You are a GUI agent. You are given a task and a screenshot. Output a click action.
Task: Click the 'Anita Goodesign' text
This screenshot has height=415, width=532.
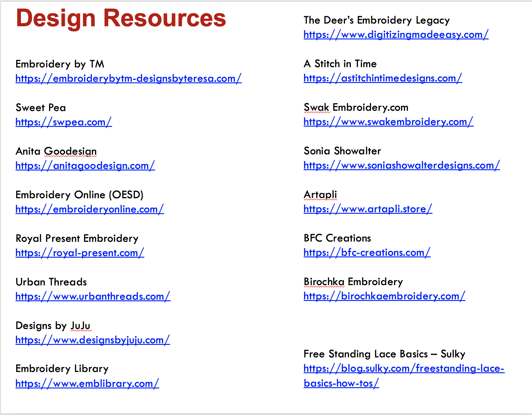click(x=56, y=151)
